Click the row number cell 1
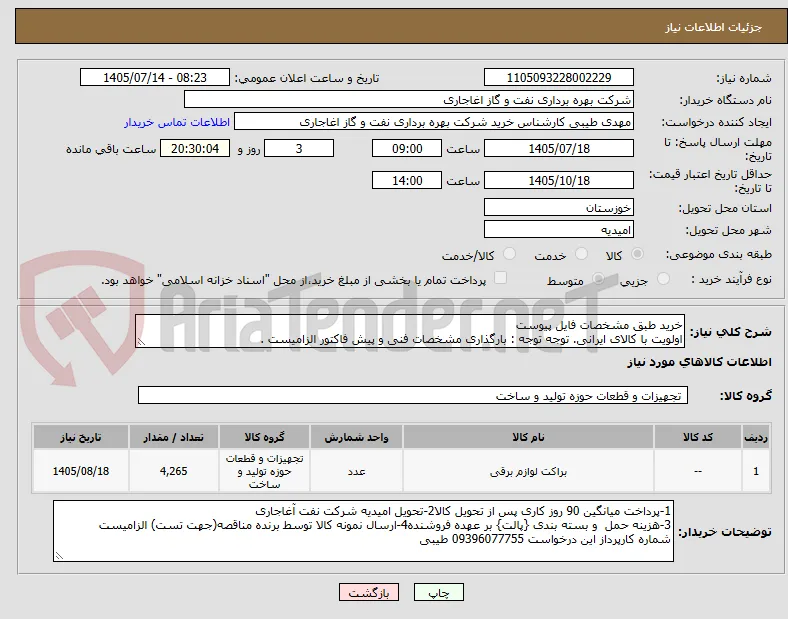 click(756, 471)
